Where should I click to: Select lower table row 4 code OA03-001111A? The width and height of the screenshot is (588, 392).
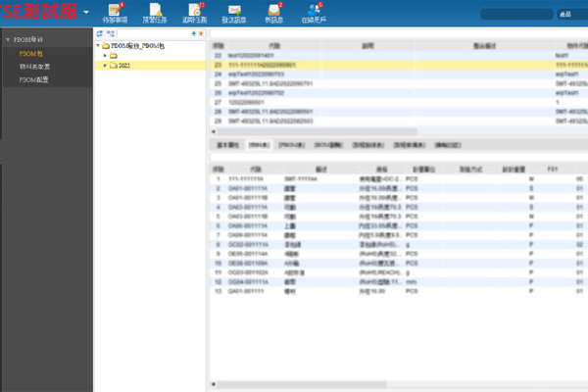pyautogui.click(x=399, y=207)
